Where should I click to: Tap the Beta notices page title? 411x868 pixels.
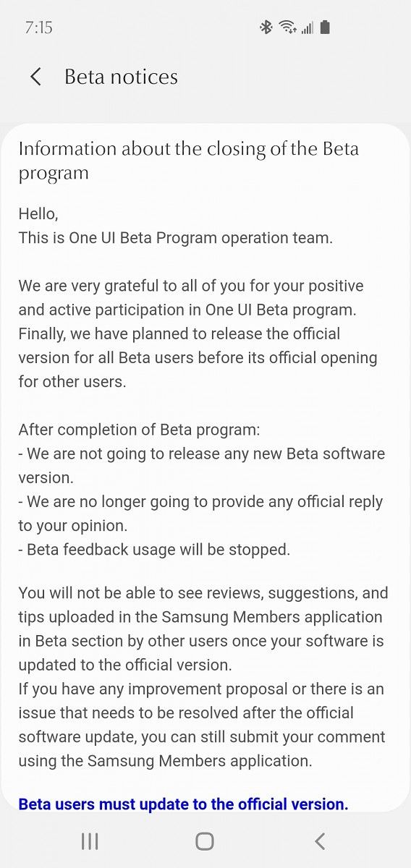point(121,77)
